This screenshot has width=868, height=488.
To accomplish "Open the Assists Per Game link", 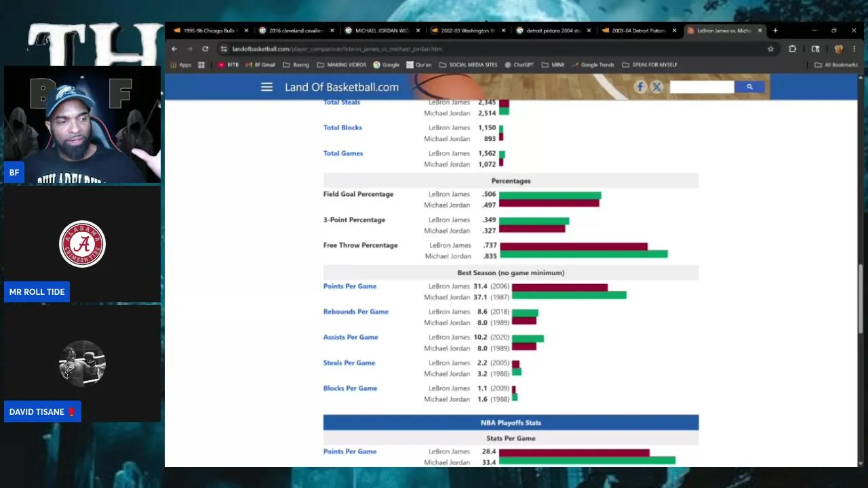I will (351, 337).
